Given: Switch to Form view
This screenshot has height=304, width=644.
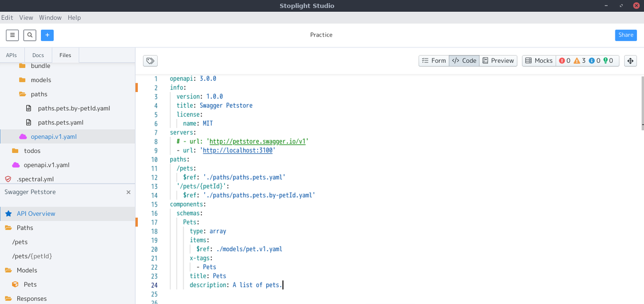Looking at the screenshot, I should tap(434, 61).
